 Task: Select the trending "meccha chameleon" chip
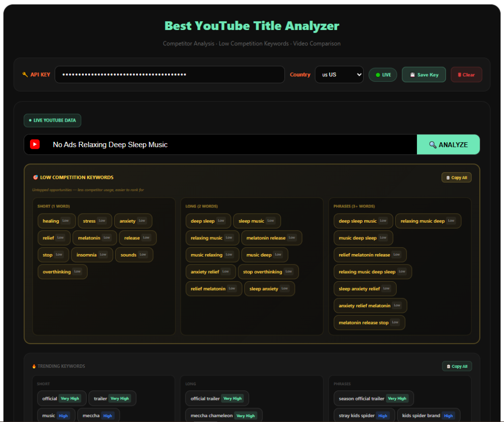coord(224,416)
